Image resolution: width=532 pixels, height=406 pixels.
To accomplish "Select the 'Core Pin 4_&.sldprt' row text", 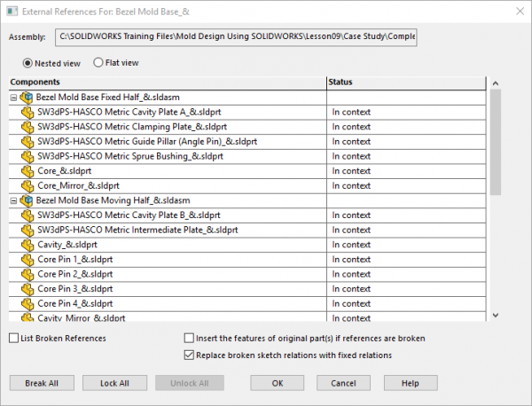I will [x=75, y=303].
